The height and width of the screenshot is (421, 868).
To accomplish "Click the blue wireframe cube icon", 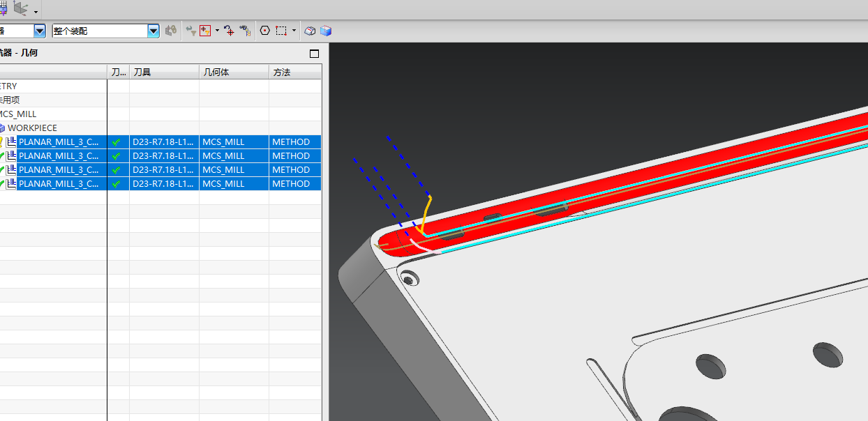I will pos(326,31).
